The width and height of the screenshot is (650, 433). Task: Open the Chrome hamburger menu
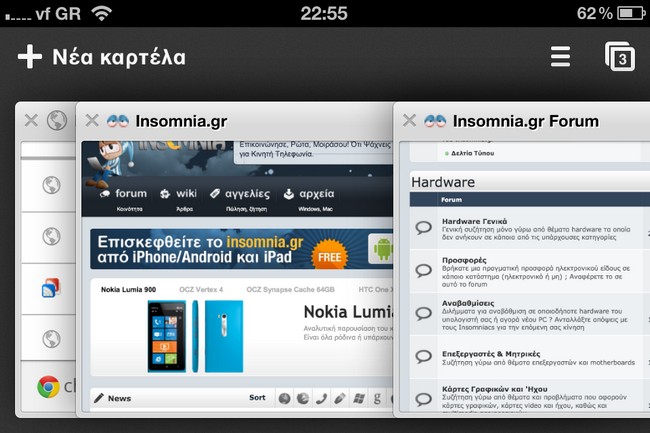coord(560,57)
